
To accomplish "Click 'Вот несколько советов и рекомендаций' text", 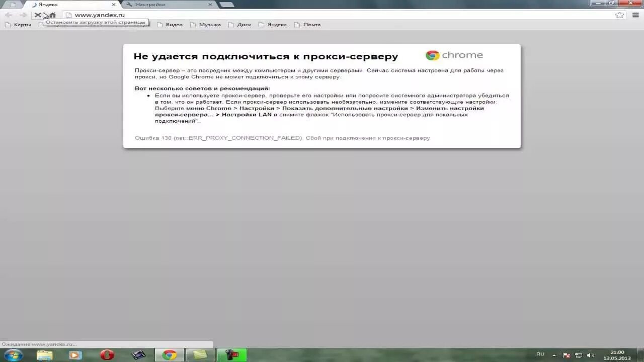I will pyautogui.click(x=202, y=88).
